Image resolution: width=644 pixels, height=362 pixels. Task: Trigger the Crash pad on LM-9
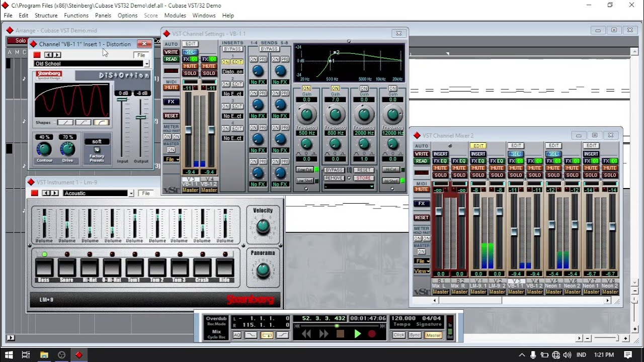click(202, 267)
